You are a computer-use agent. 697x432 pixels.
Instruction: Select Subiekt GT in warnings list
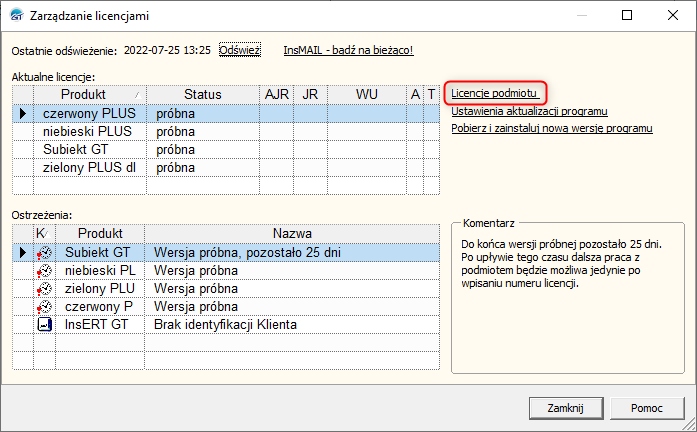point(97,252)
